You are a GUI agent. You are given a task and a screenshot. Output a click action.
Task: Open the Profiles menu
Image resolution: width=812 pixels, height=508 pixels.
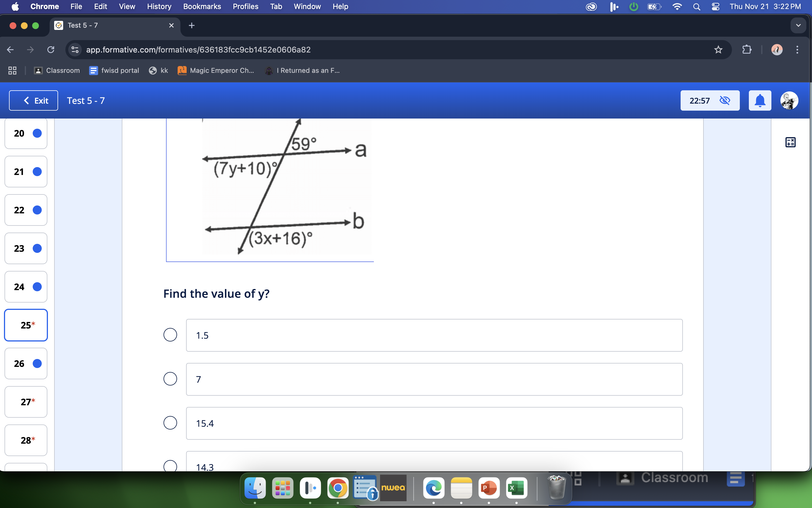tap(245, 6)
